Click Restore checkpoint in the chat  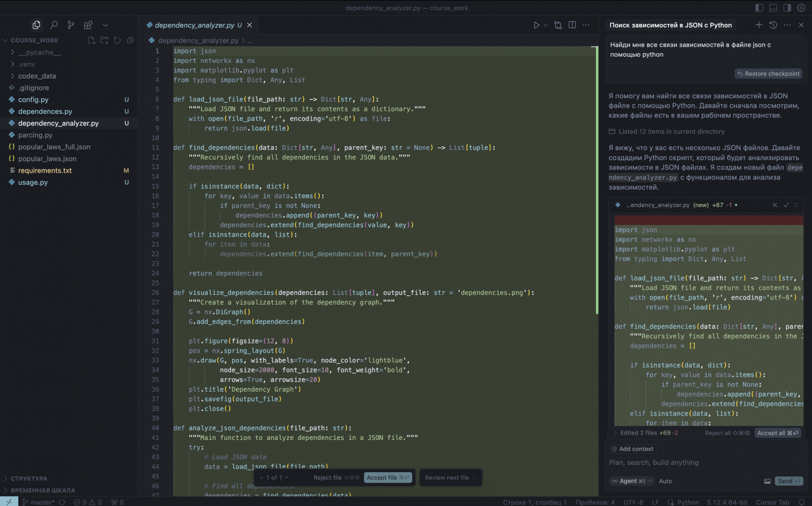[x=768, y=74]
